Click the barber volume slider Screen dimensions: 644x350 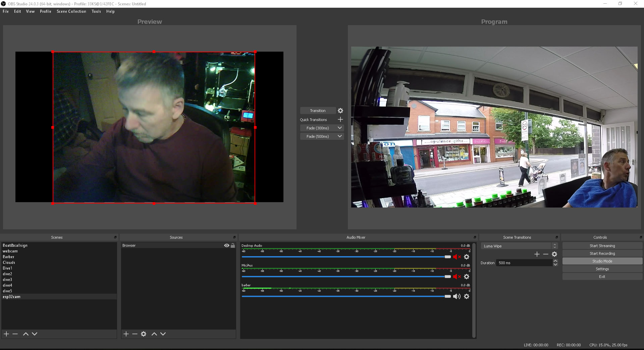click(x=346, y=296)
